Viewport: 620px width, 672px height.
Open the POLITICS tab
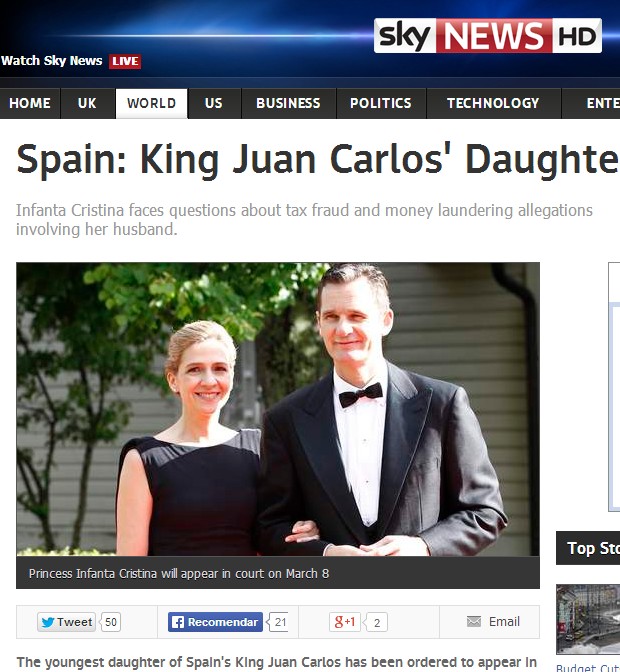pos(381,103)
